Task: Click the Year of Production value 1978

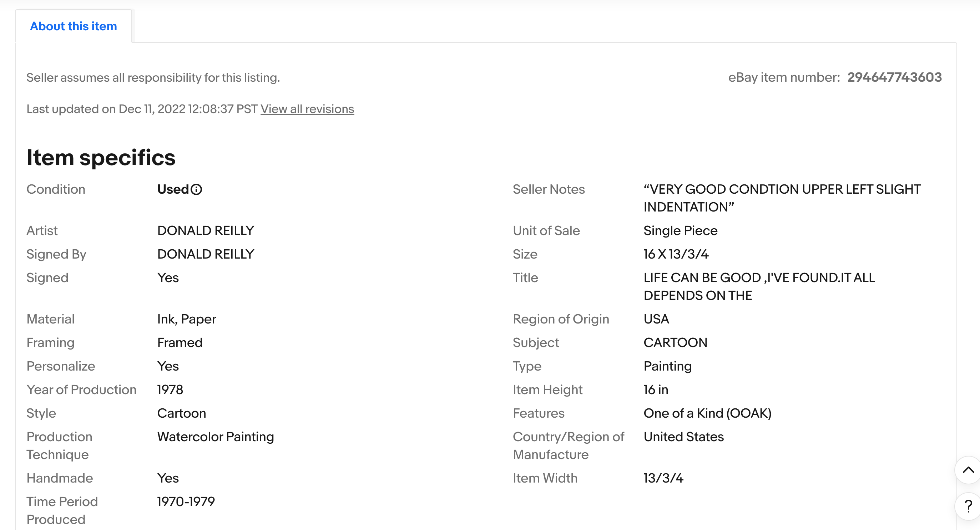Action: click(170, 390)
